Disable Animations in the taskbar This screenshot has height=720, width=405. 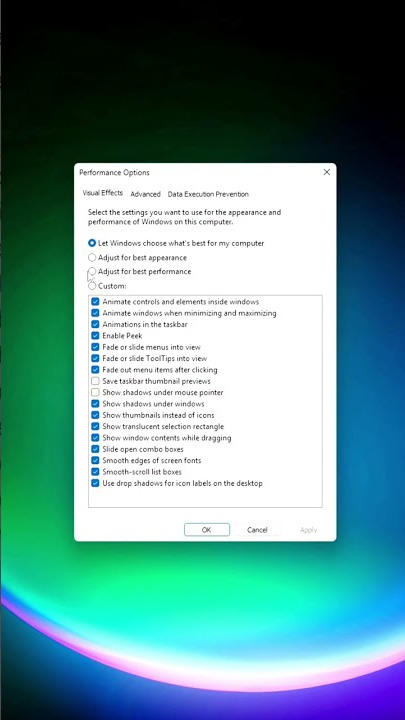click(95, 324)
